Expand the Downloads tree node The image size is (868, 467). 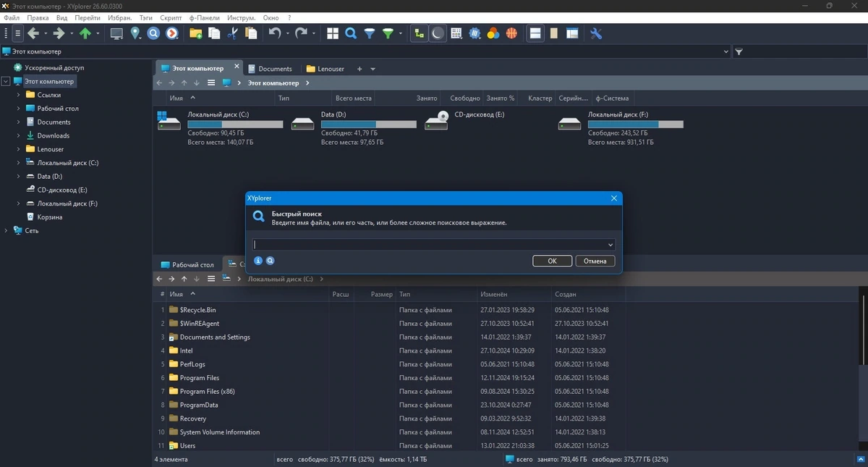pyautogui.click(x=19, y=135)
